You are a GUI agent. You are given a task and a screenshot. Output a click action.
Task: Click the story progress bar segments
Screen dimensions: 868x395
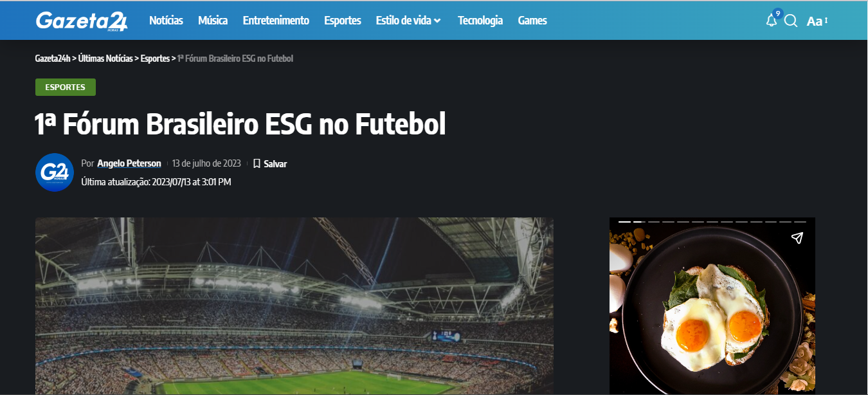712,221
